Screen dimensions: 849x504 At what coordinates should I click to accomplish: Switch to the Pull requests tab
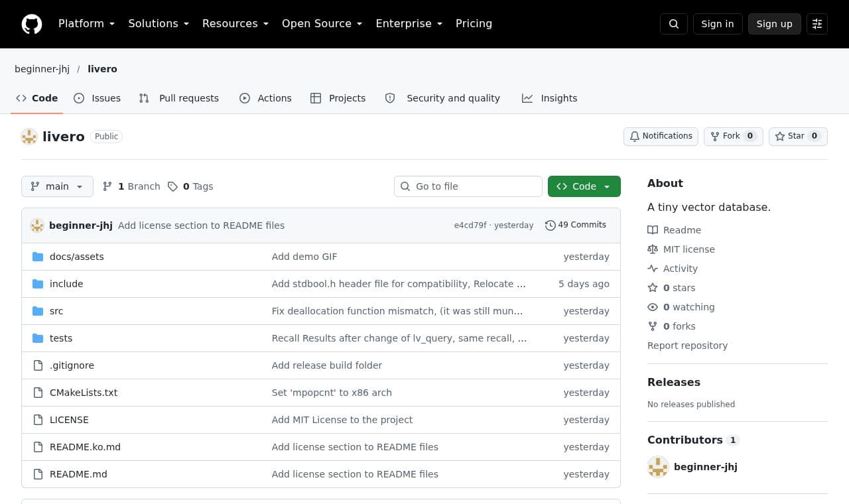tap(178, 98)
